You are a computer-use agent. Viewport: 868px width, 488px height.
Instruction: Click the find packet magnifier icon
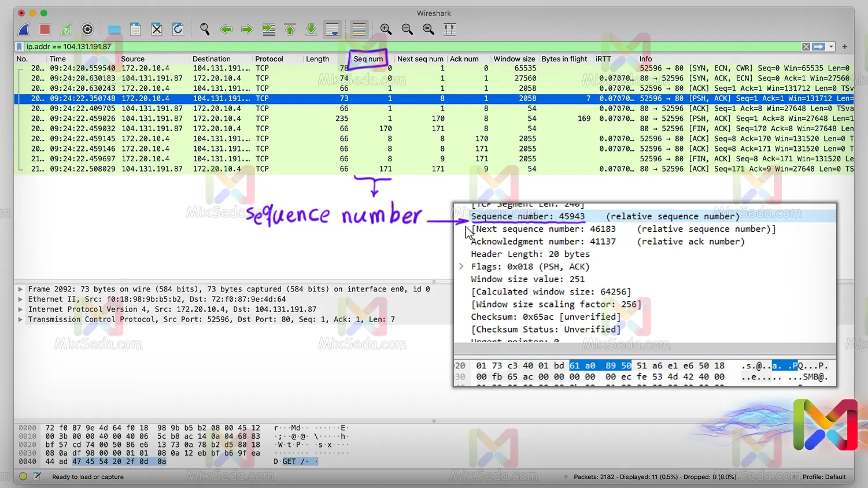(x=205, y=29)
